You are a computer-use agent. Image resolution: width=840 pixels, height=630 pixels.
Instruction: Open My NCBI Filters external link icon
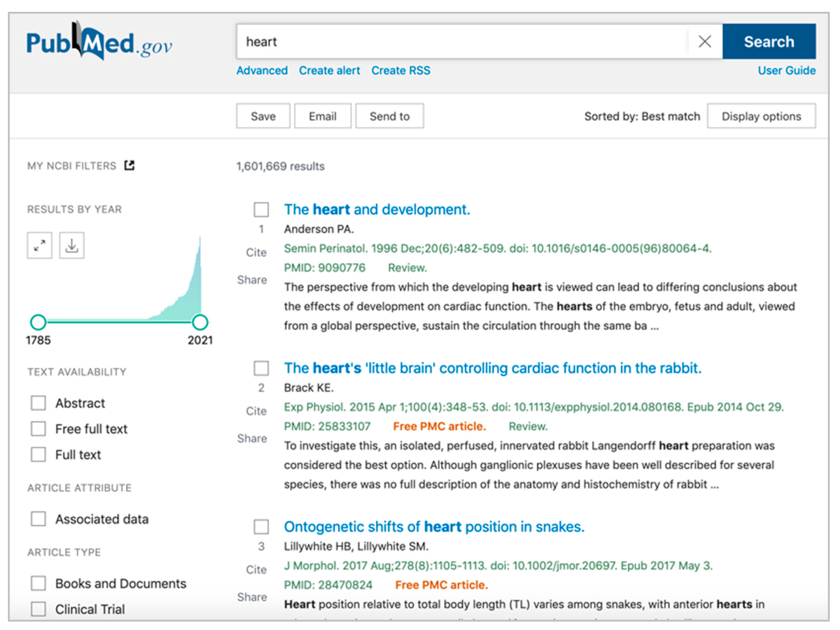coord(129,165)
